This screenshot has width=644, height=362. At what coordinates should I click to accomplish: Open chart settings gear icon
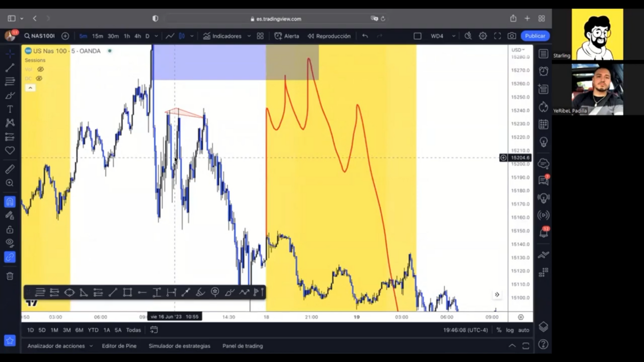pos(483,36)
